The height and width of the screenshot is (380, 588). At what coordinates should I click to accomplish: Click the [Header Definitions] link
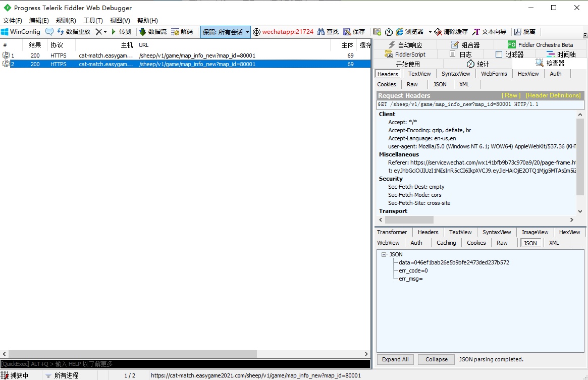(x=553, y=95)
